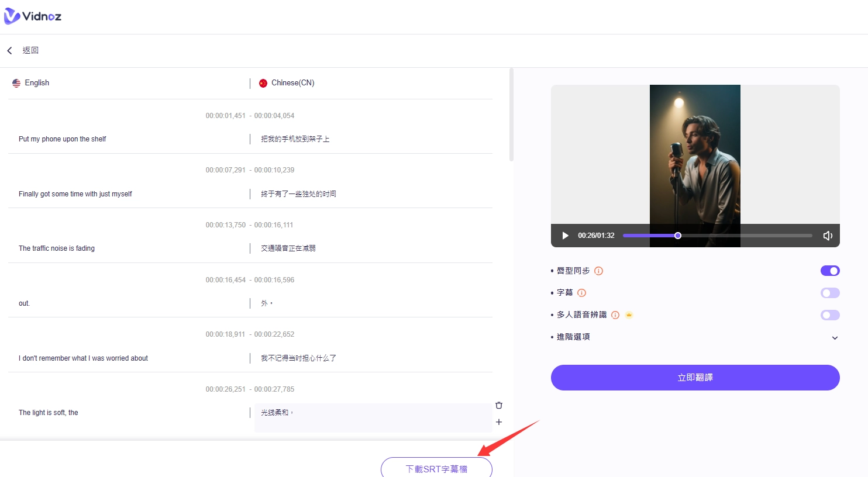Expand the 進階選項 advanced options
The height and width of the screenshot is (477, 868).
point(835,338)
